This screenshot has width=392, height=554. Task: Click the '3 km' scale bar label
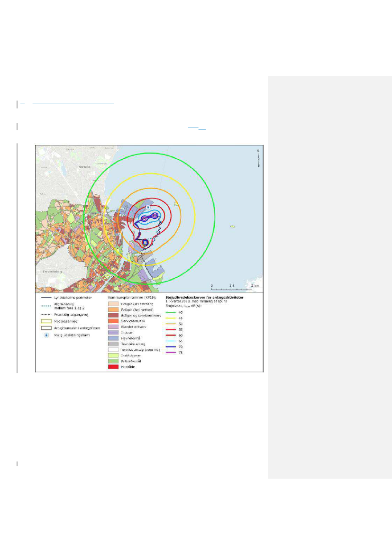coord(255,285)
